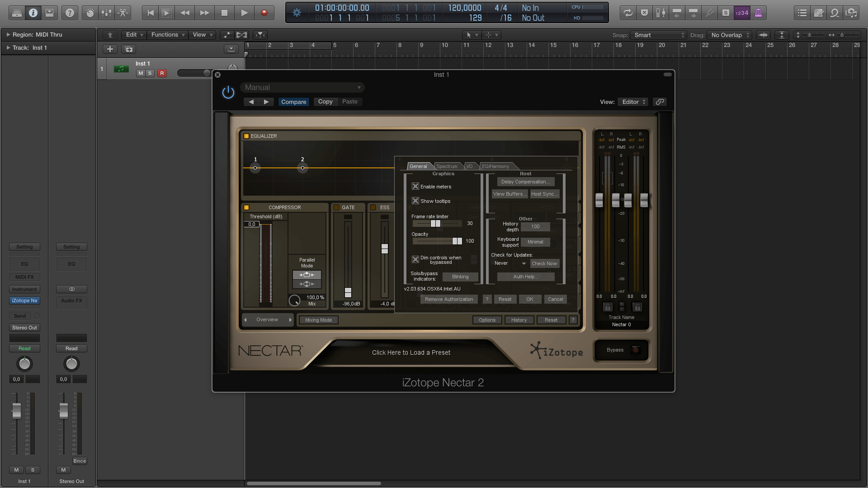Open the Manual preset dropdown

[x=302, y=88]
